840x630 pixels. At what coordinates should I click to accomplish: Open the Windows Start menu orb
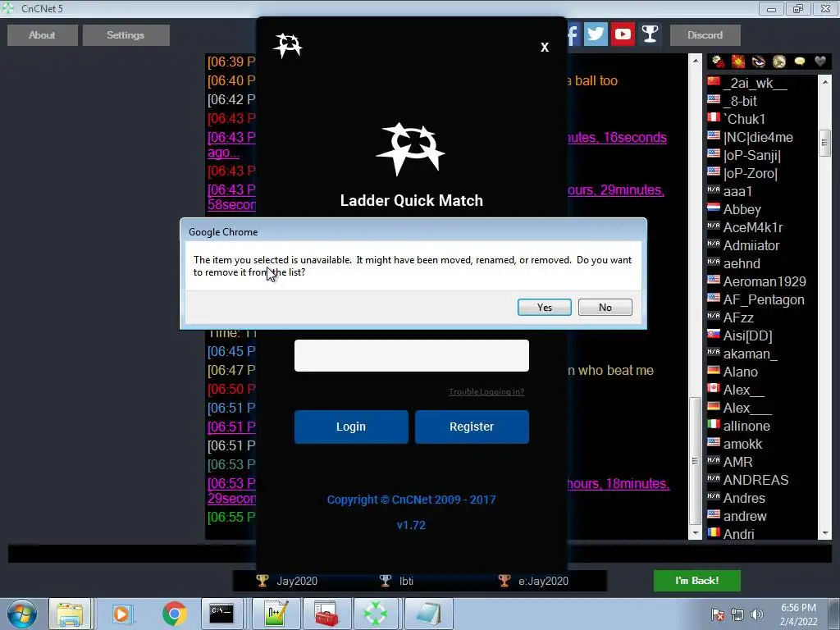[22, 614]
